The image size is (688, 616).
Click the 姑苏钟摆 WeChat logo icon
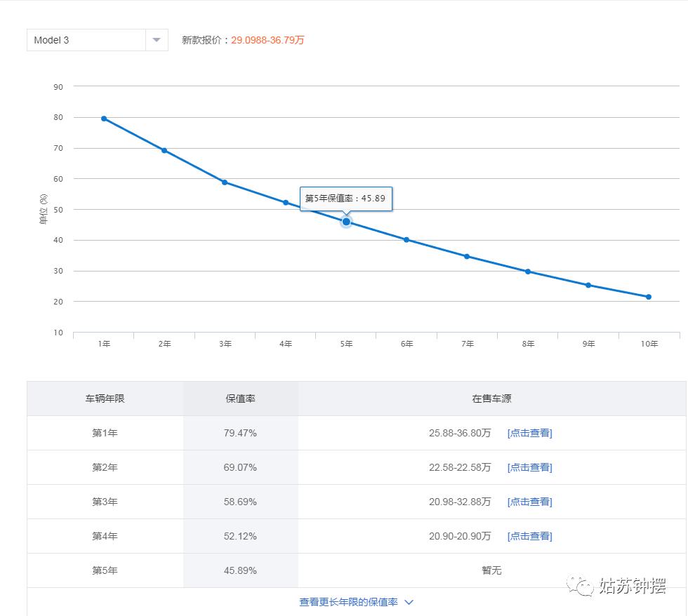[581, 586]
